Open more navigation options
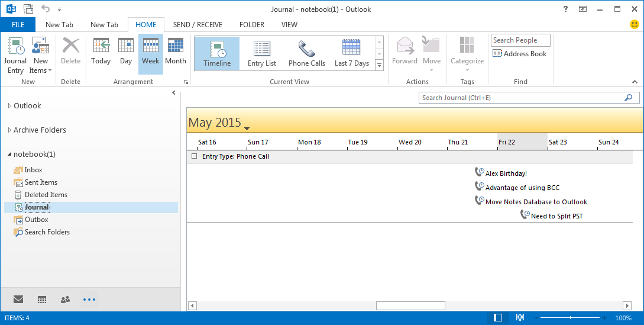The width and height of the screenshot is (644, 325). [x=89, y=300]
